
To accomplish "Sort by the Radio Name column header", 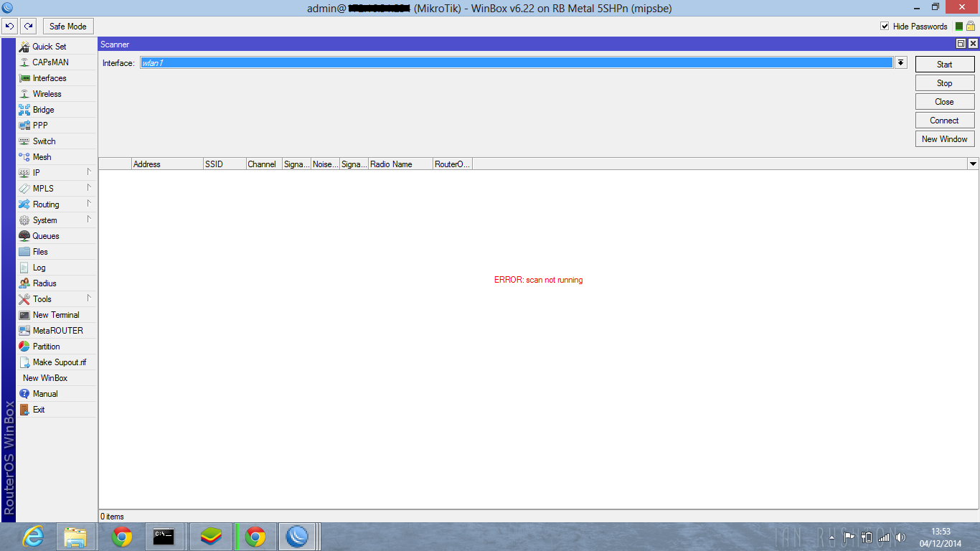I will click(401, 164).
